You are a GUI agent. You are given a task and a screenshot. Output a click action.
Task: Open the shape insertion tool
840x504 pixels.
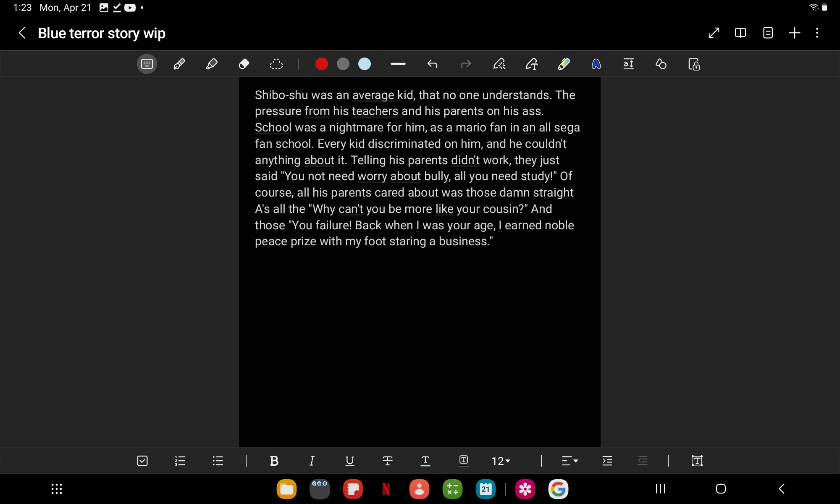tap(661, 64)
